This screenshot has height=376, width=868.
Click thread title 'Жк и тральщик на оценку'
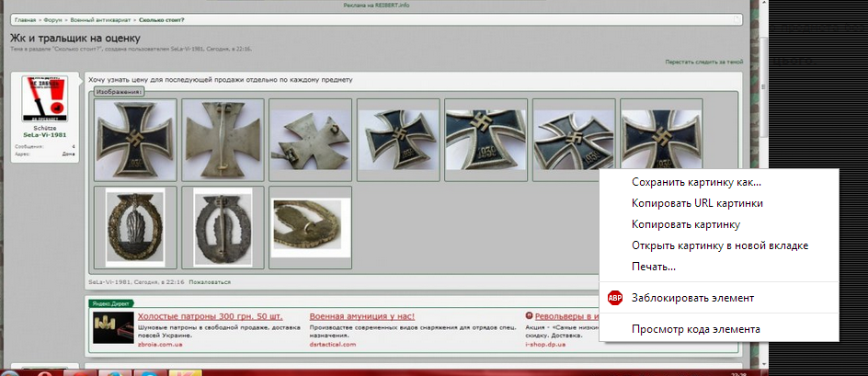pyautogui.click(x=75, y=39)
